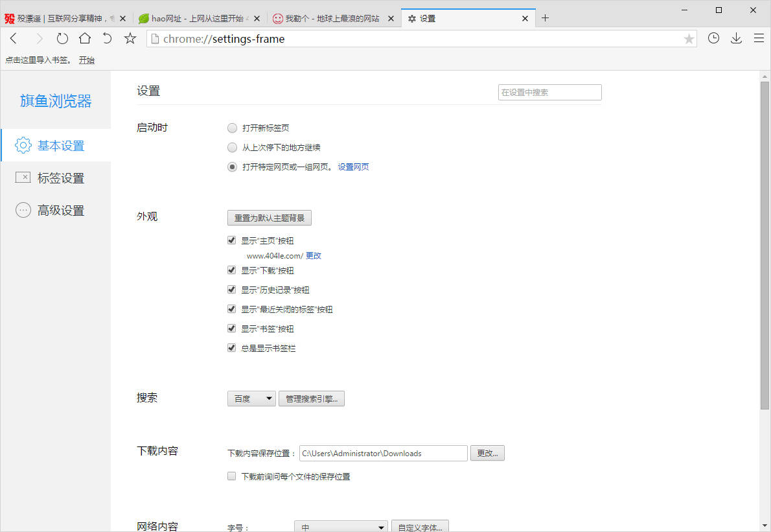Toggle 显示"历史记录"按钮 checkbox
The height and width of the screenshot is (532, 771).
231,290
